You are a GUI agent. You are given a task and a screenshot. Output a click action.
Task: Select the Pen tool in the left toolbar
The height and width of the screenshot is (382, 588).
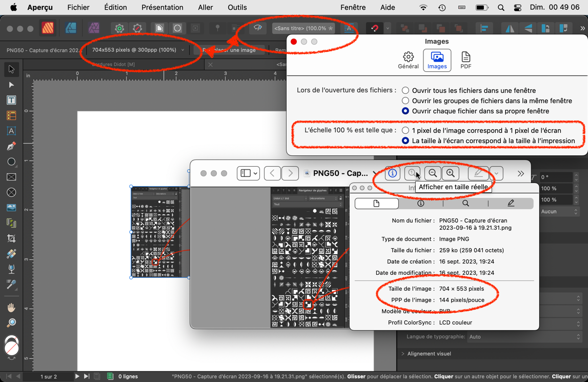point(11,146)
